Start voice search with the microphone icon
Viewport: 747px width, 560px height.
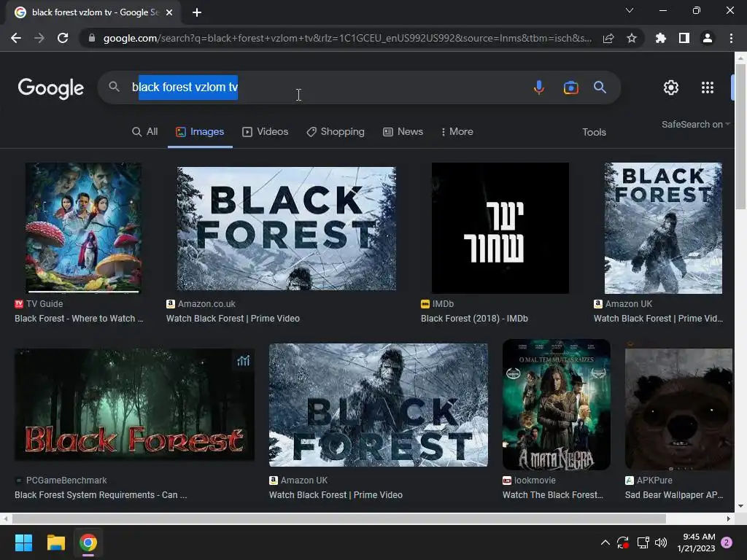coord(539,87)
